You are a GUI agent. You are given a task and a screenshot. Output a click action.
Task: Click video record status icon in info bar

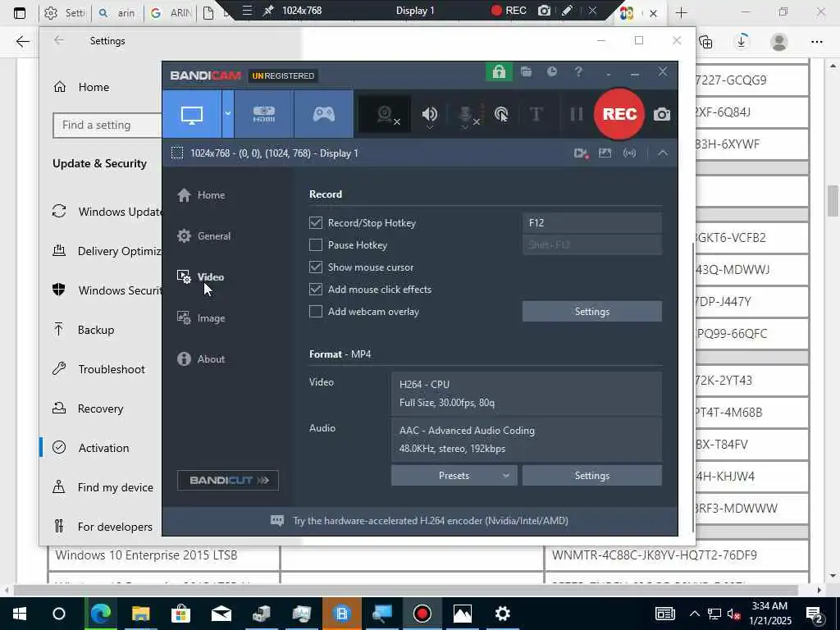(x=582, y=153)
